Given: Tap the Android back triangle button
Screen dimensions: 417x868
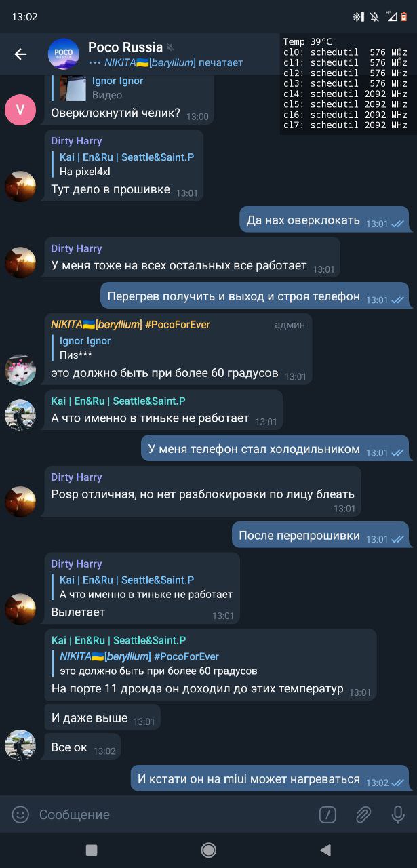Looking at the screenshot, I should point(325,850).
